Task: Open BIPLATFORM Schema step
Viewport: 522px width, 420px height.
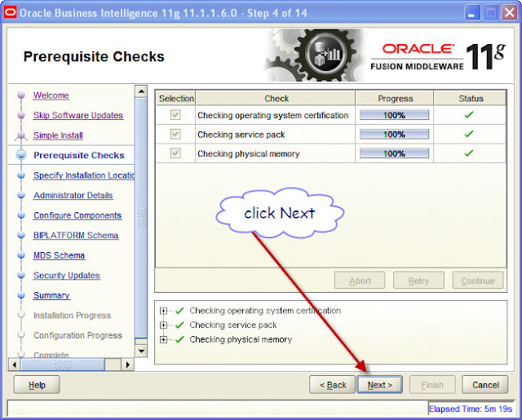Action: pos(76,236)
